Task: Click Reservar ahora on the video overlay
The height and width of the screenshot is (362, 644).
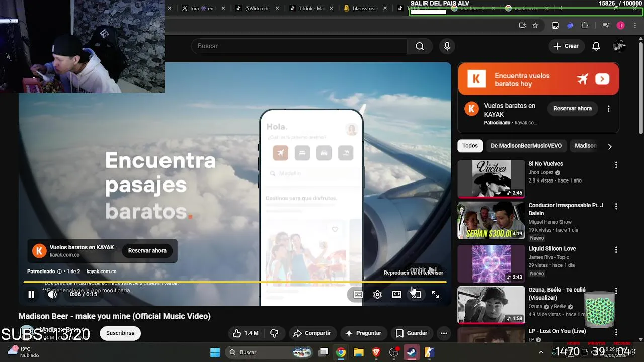Action: [x=147, y=251]
